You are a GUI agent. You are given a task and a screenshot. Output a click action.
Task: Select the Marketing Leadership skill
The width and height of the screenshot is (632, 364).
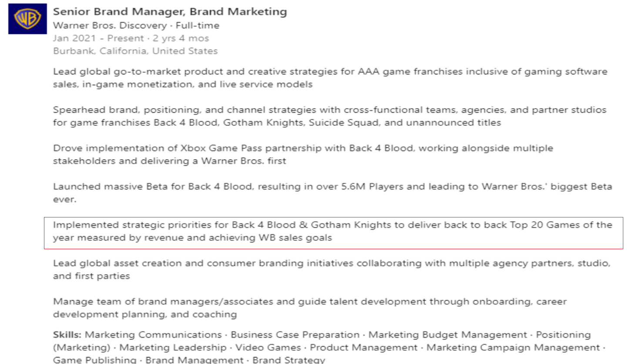coord(173,347)
